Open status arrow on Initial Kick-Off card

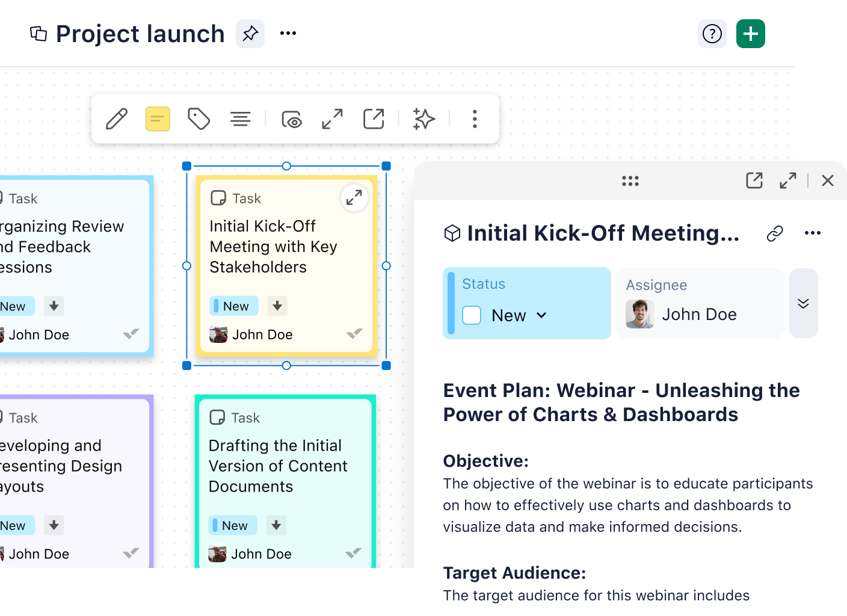tap(277, 306)
